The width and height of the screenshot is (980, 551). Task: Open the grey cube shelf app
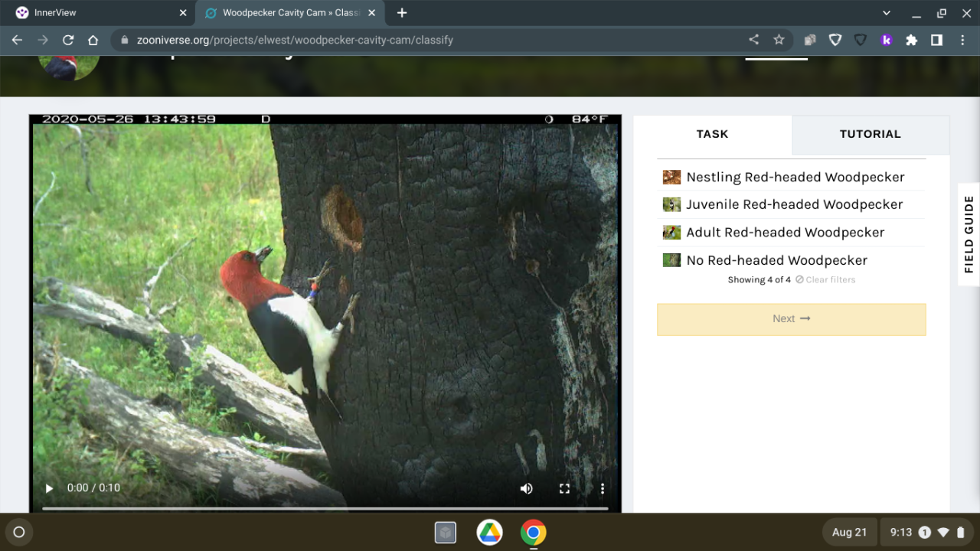(x=446, y=532)
